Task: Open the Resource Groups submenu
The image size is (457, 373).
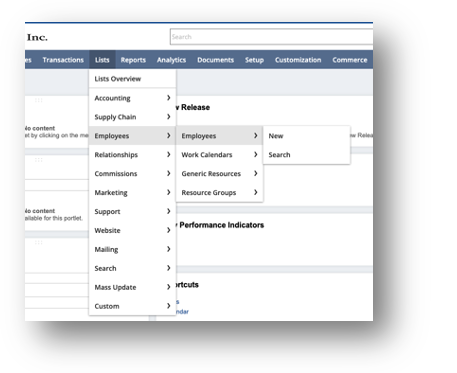Action: pos(219,193)
